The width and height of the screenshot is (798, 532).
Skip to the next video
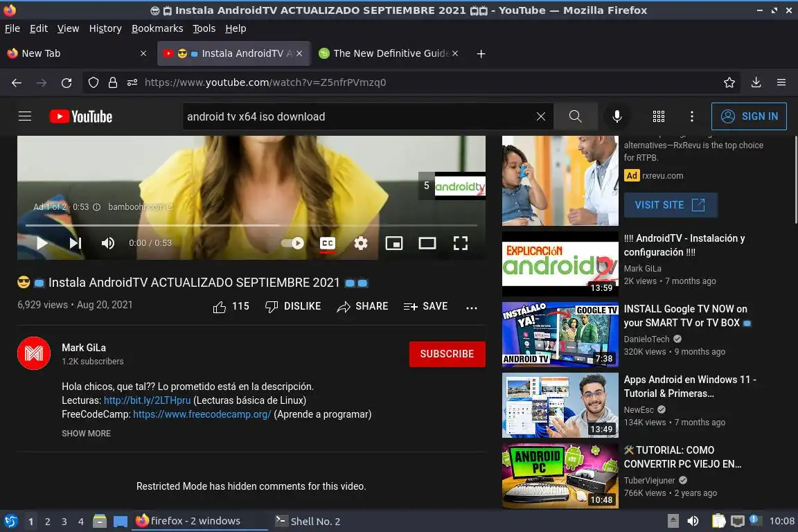coord(76,243)
